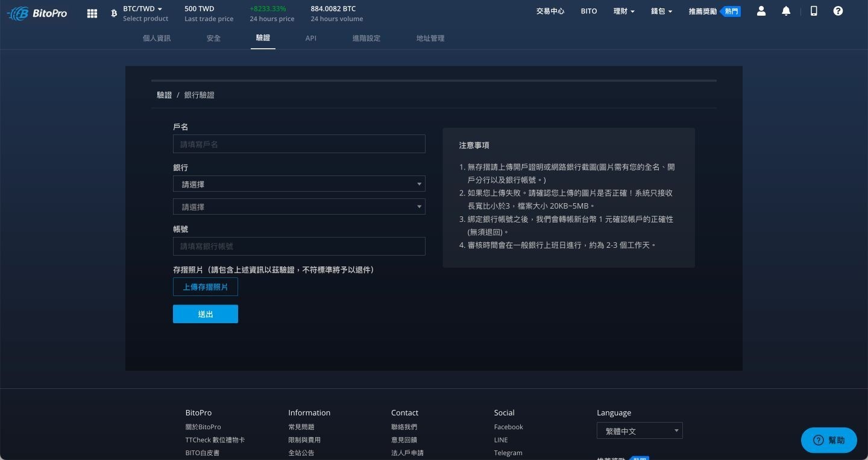Open the mobile app download icon

tap(813, 11)
